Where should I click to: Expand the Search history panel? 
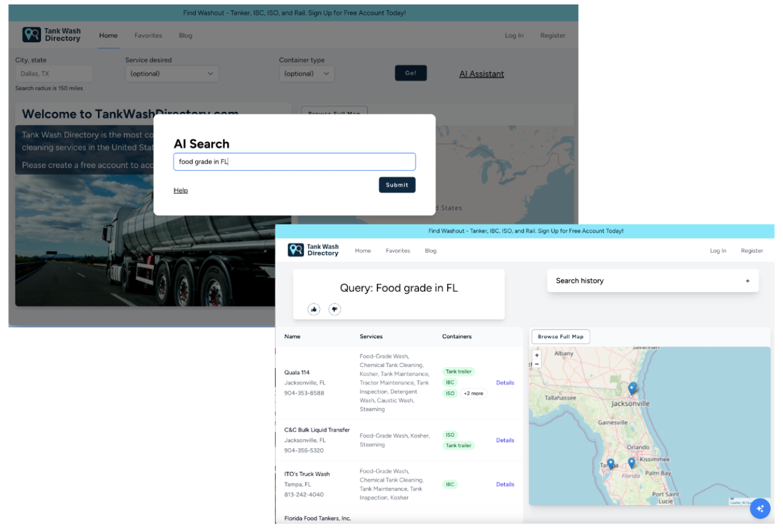click(747, 281)
